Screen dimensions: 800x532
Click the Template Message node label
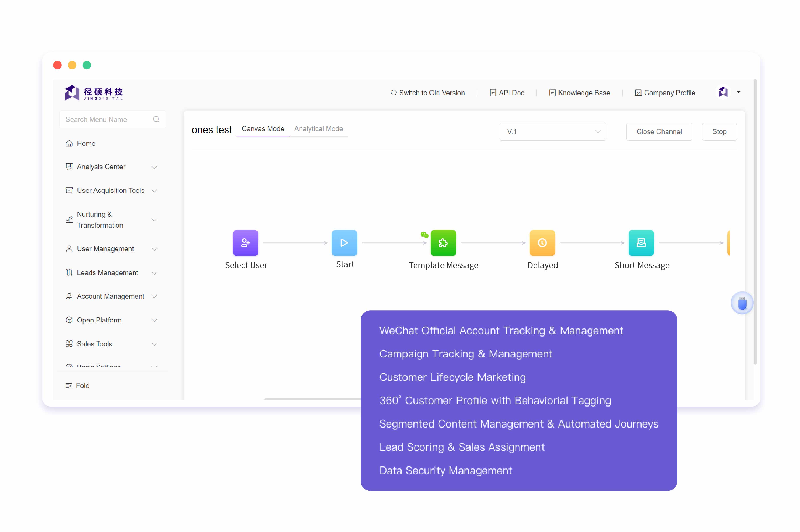[443, 265]
